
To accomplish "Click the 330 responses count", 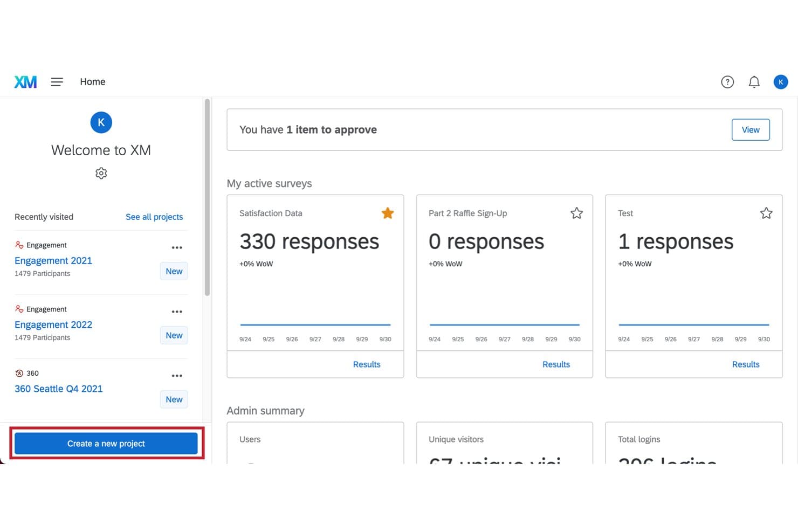I will point(309,241).
